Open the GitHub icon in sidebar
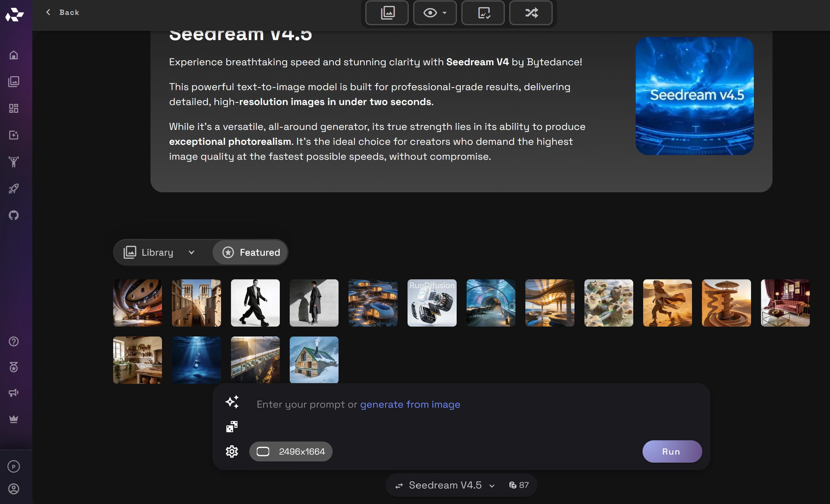Image resolution: width=830 pixels, height=504 pixels. tap(14, 215)
